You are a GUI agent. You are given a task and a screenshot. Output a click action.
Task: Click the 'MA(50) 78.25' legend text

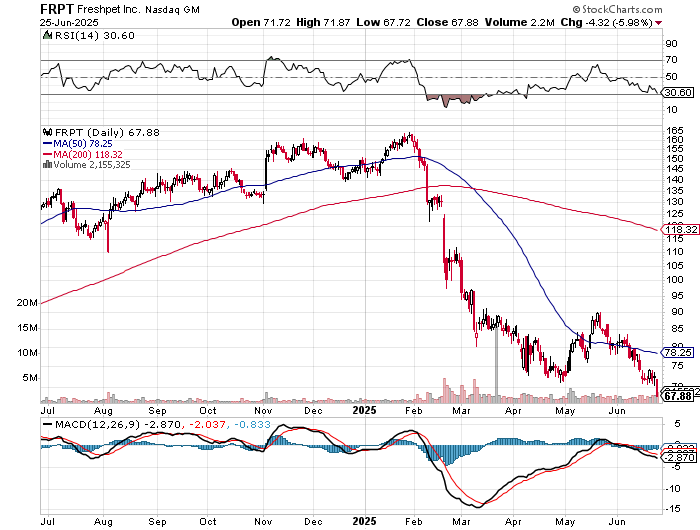coord(83,144)
